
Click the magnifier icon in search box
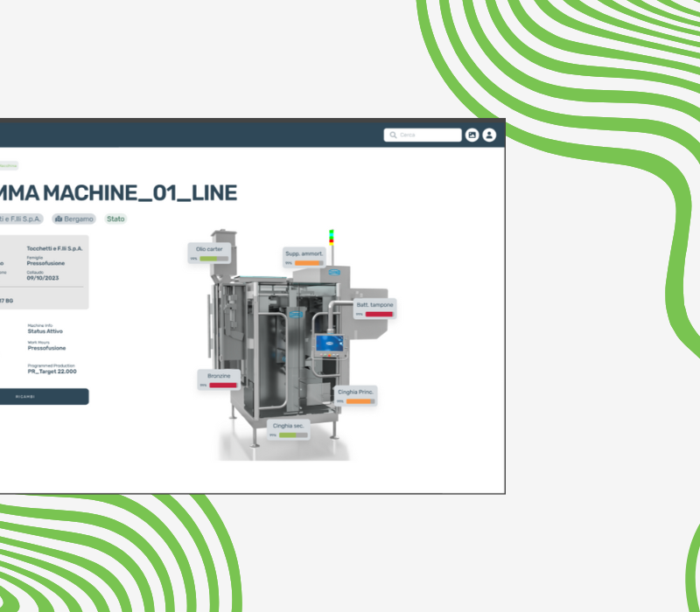[393, 135]
